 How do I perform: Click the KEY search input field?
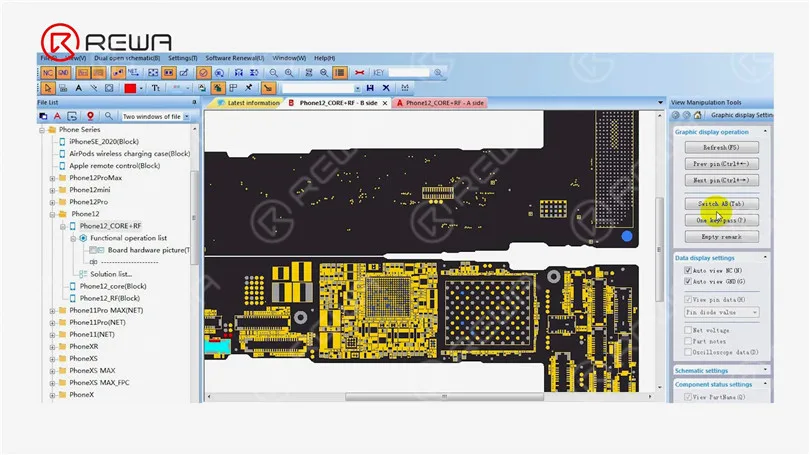pyautogui.click(x=409, y=73)
